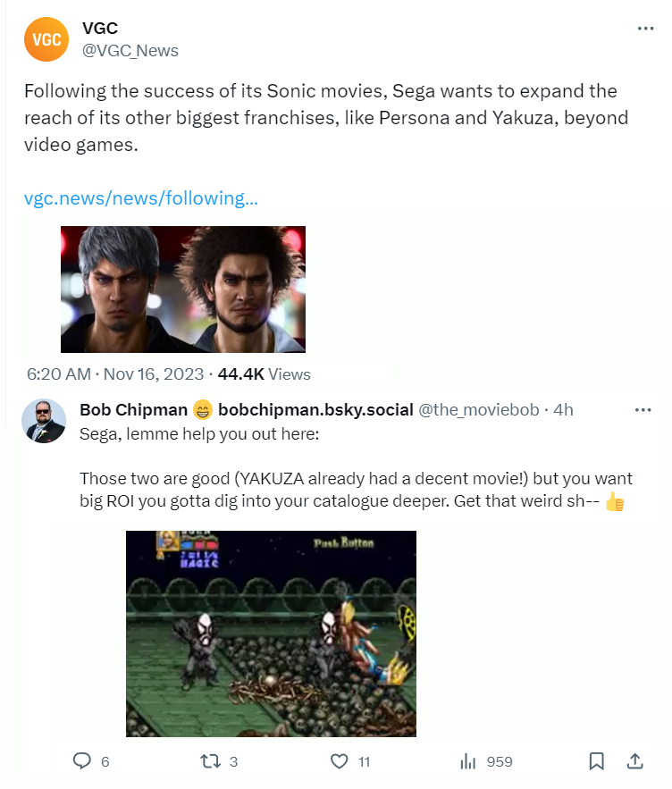
Task: Click the @the_moviebob handle
Action: 479,410
